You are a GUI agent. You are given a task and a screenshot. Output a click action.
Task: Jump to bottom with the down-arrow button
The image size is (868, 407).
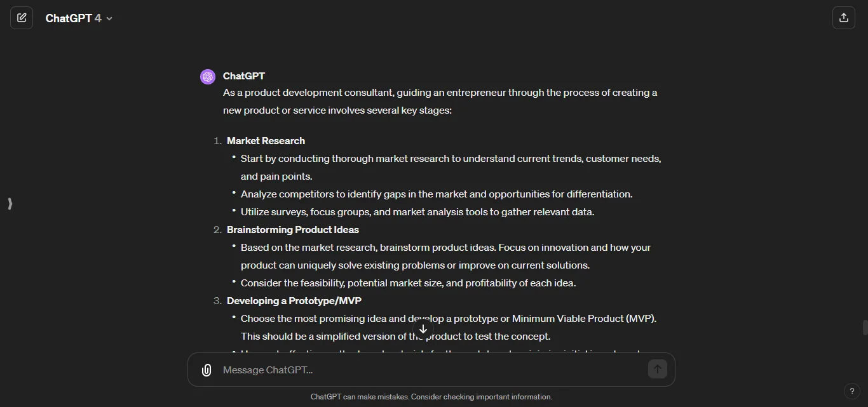click(423, 329)
